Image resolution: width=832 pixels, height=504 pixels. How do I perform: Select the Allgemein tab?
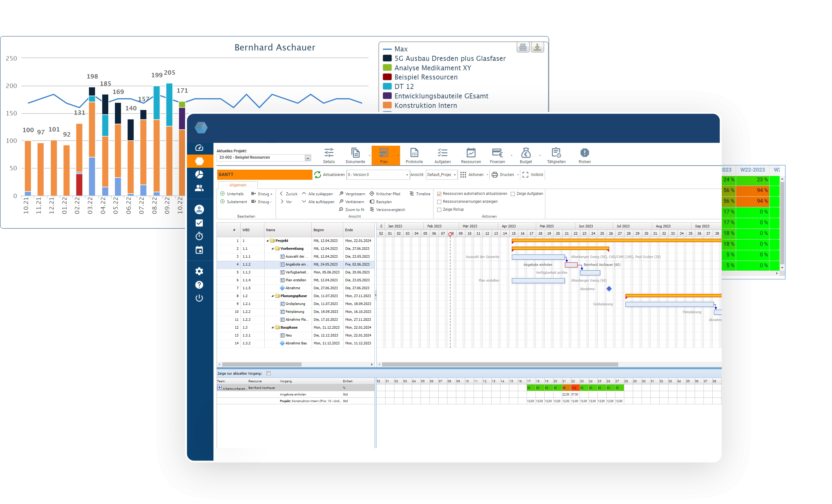pos(238,185)
